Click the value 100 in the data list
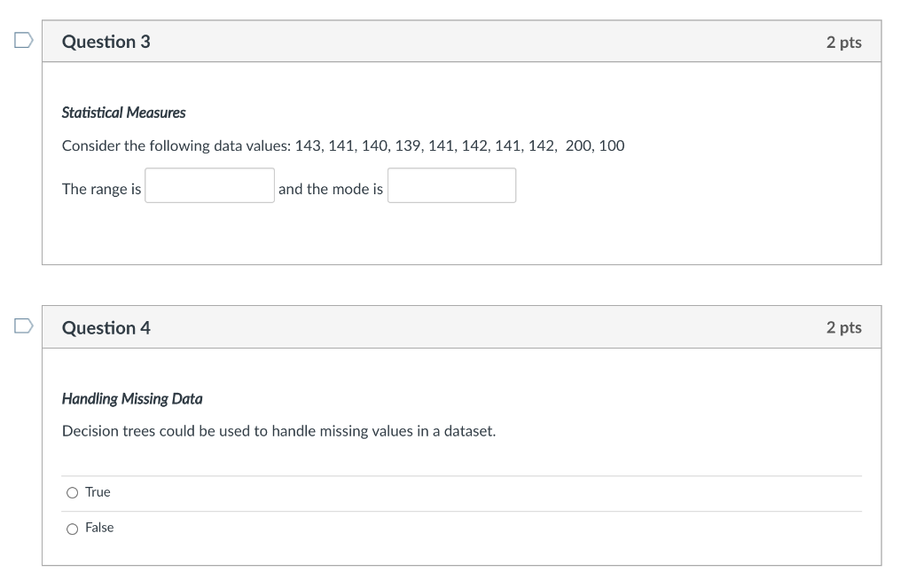908x588 pixels. pos(612,145)
